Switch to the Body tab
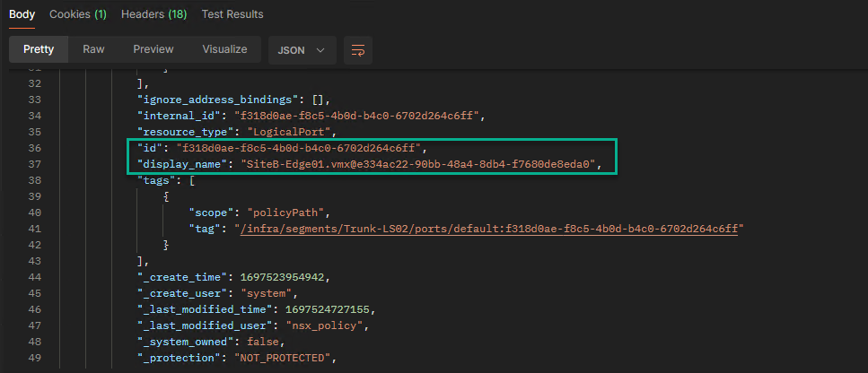This screenshot has width=868, height=373. pos(22,14)
